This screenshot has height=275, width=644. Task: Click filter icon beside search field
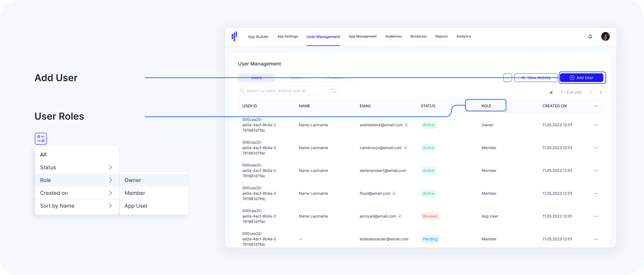pyautogui.click(x=333, y=91)
